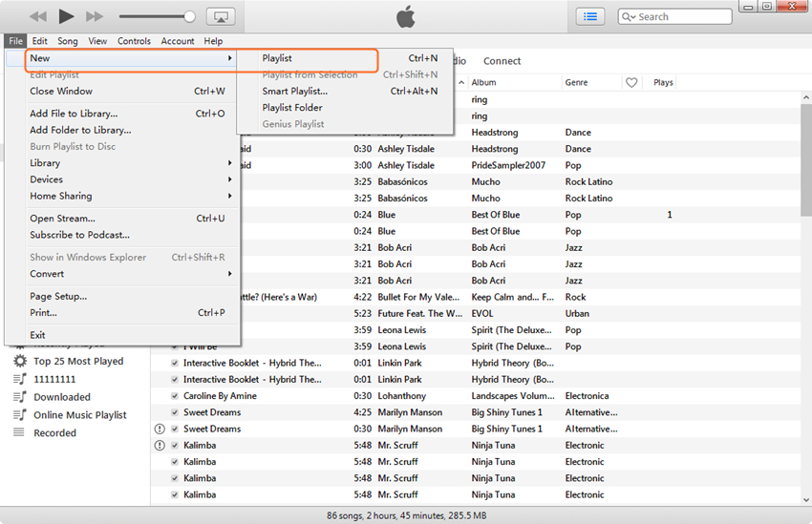The image size is (812, 524).
Task: Click the scroll down arrow of song list
Action: coord(805,500)
